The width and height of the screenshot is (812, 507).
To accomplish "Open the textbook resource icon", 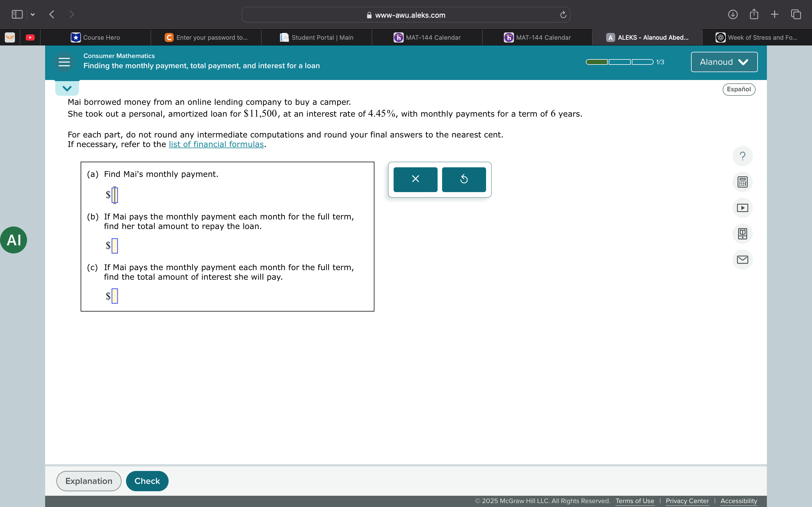I will 742,234.
